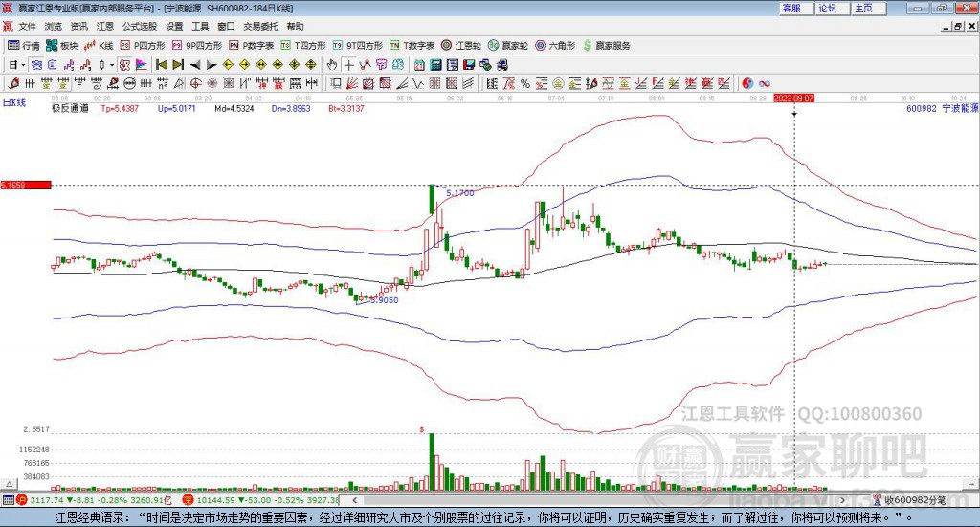980x527 pixels.
Task: Select the pencil drawing tool
Action: [13, 83]
